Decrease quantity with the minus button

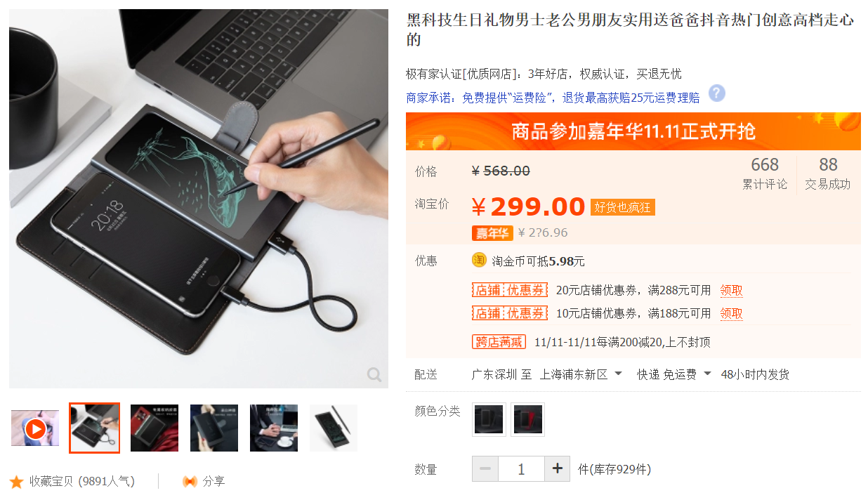[485, 469]
